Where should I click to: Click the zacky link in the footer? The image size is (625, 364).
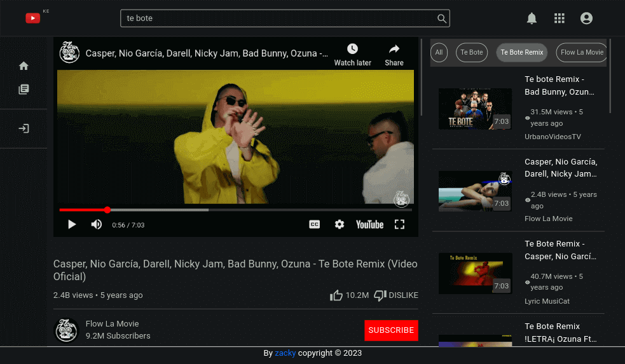click(x=285, y=353)
